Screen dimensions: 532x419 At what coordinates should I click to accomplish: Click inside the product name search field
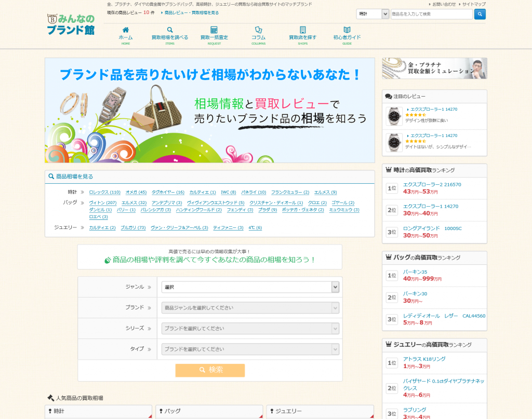point(431,14)
